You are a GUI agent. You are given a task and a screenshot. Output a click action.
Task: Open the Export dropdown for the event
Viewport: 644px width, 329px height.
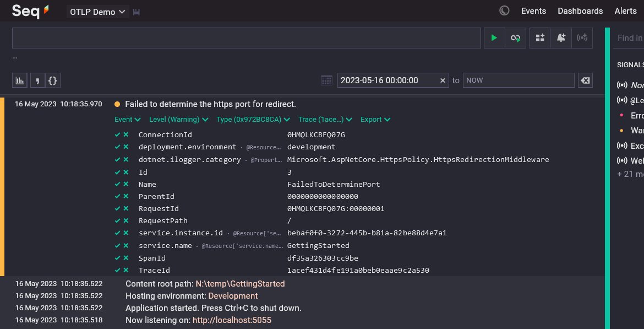point(375,119)
